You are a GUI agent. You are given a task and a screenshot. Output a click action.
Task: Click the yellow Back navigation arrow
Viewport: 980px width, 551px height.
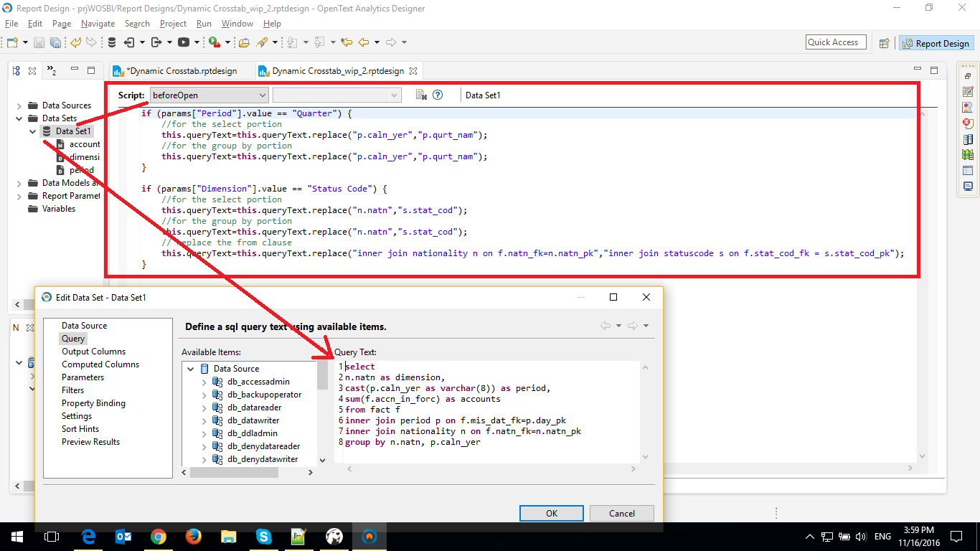364,42
